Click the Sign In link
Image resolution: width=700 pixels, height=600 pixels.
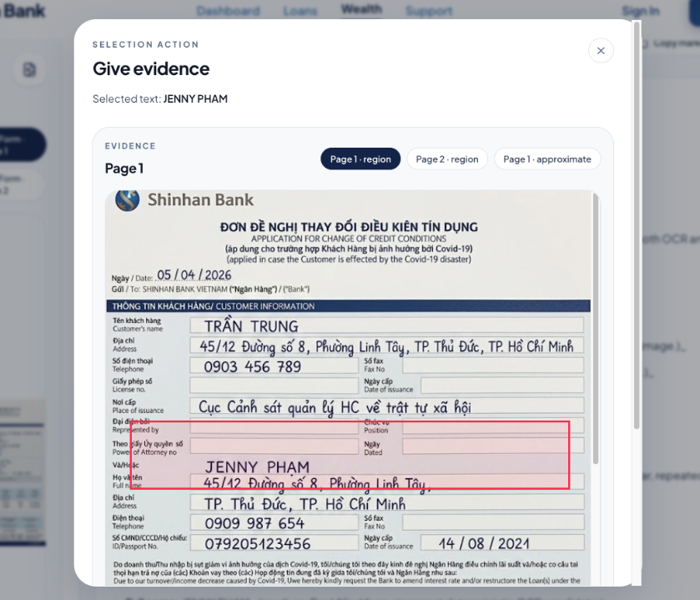(x=641, y=11)
